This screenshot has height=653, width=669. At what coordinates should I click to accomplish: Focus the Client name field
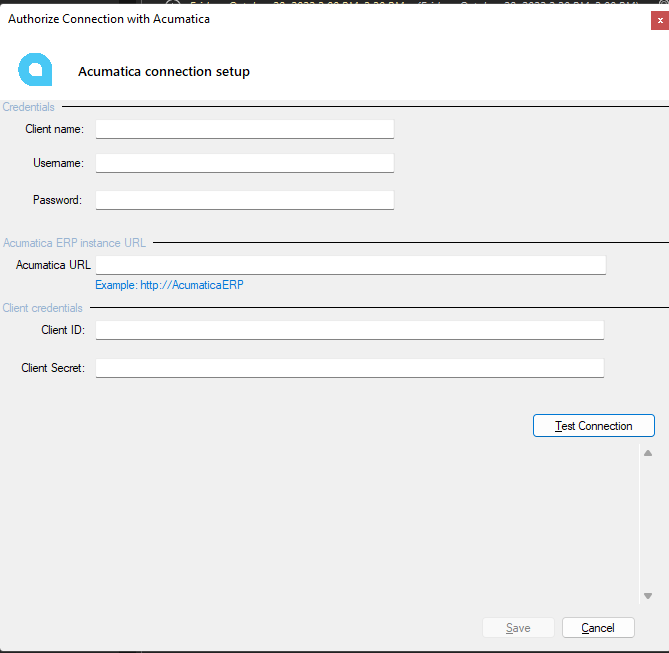click(244, 129)
